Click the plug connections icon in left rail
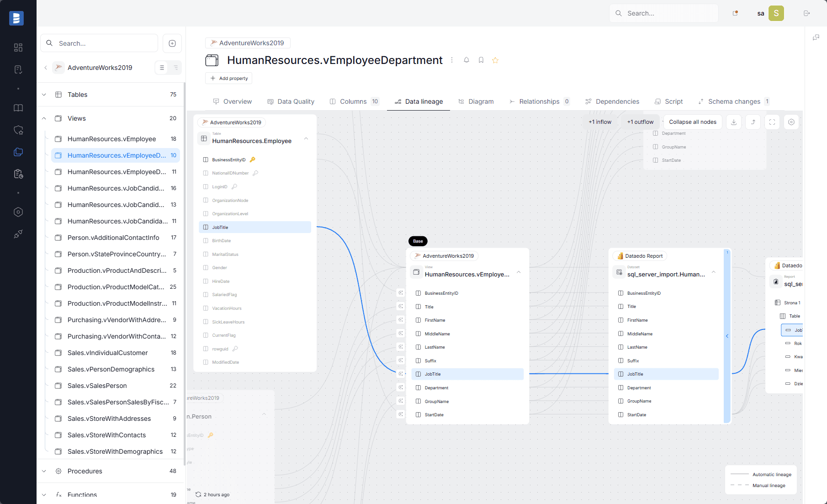 tap(18, 234)
